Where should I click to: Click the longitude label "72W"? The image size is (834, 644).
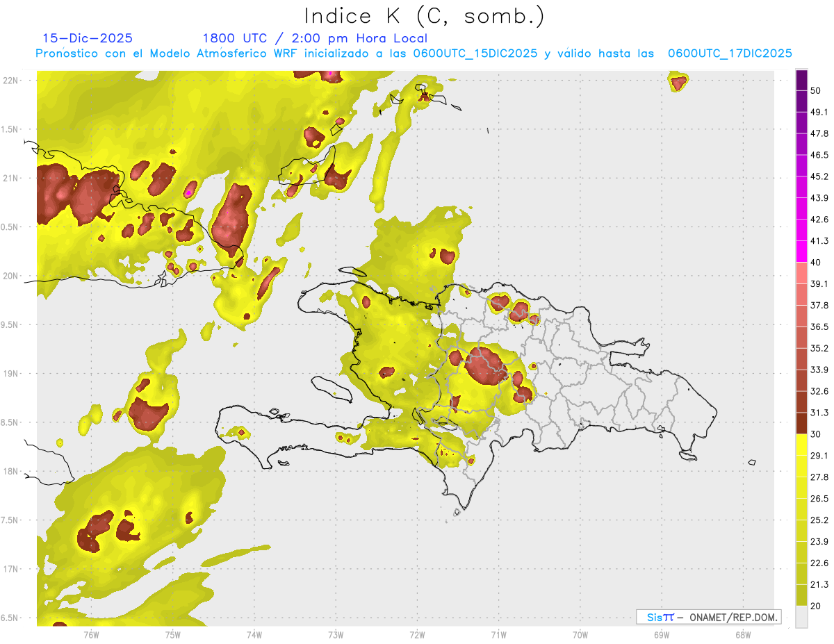[x=417, y=635]
